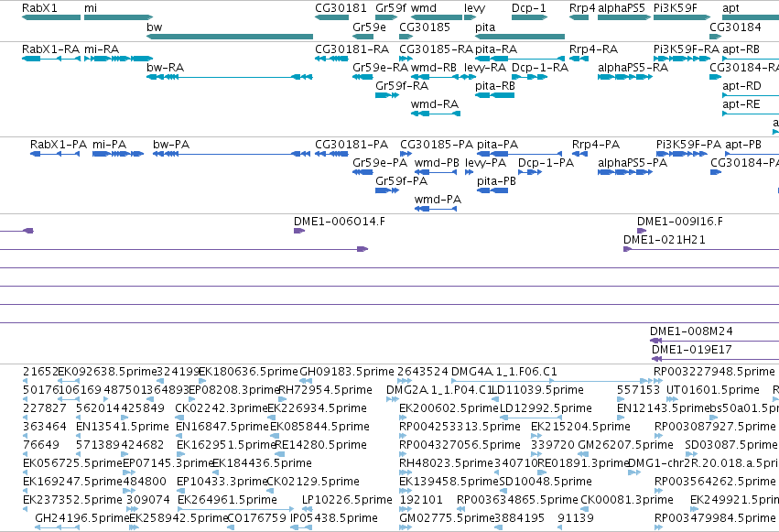The width and height of the screenshot is (779, 532).
Task: Select the Gr59f-RA transcript
Action: coord(387,95)
